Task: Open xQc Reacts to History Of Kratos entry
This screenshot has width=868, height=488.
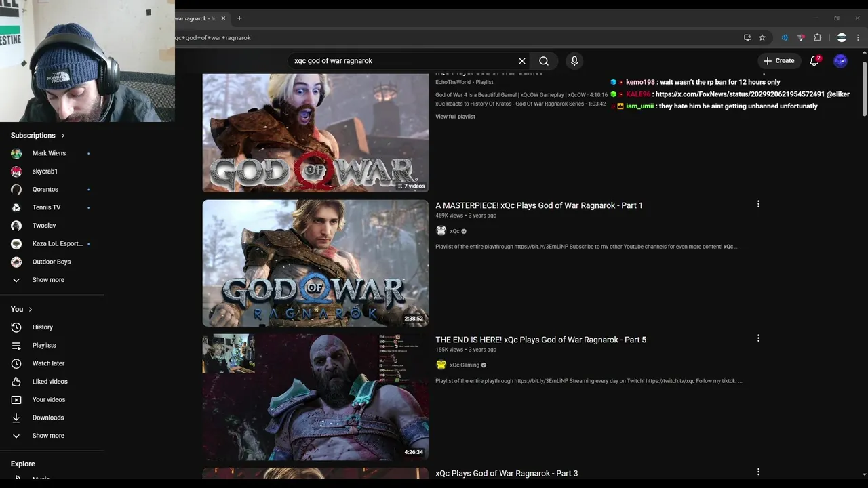Action: point(521,104)
